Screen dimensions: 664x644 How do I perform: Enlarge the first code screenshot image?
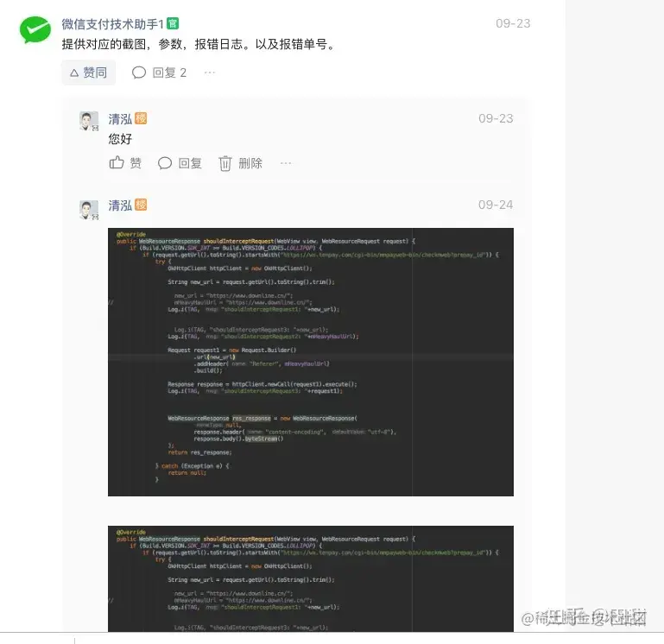click(x=311, y=362)
